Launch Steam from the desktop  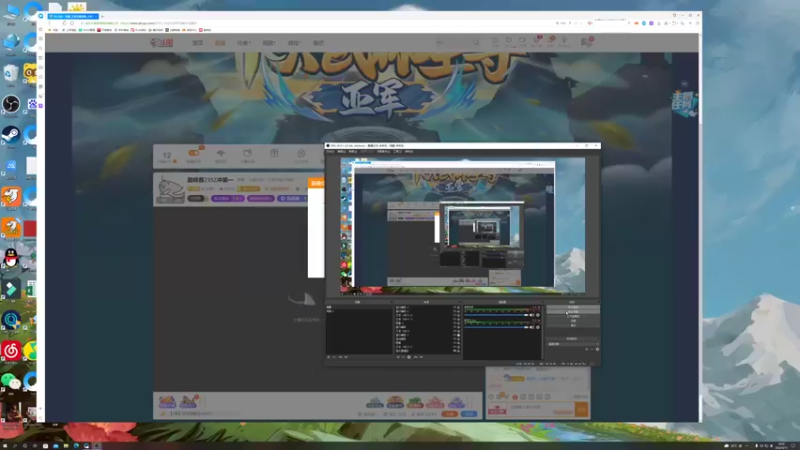pyautogui.click(x=11, y=135)
